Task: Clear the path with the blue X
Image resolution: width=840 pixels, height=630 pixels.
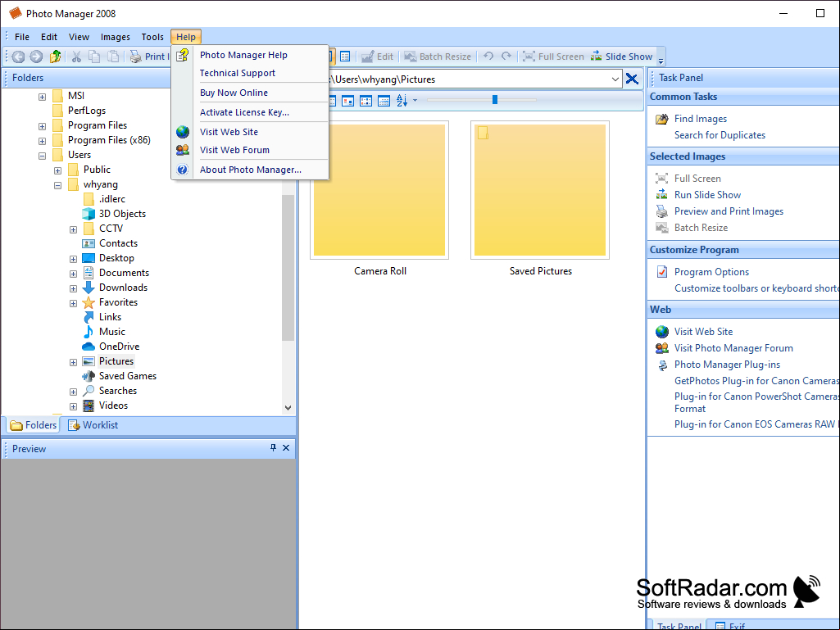Action: point(632,79)
